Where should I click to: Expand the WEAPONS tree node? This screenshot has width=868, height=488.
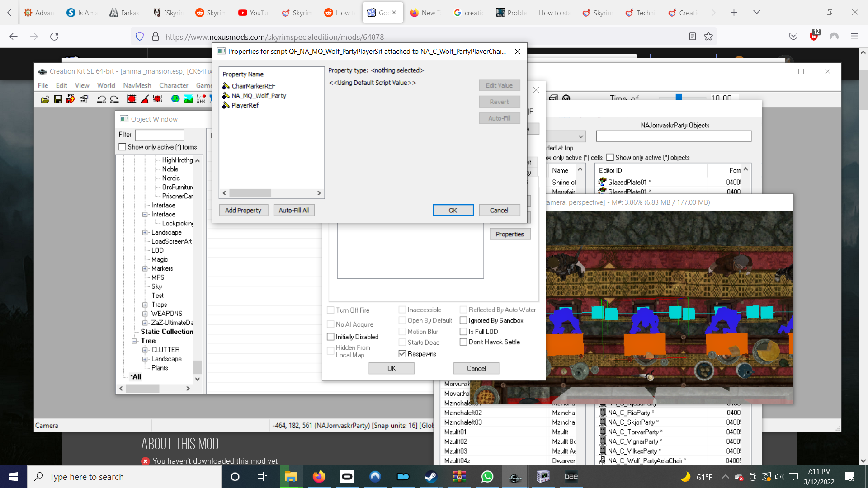(x=145, y=314)
